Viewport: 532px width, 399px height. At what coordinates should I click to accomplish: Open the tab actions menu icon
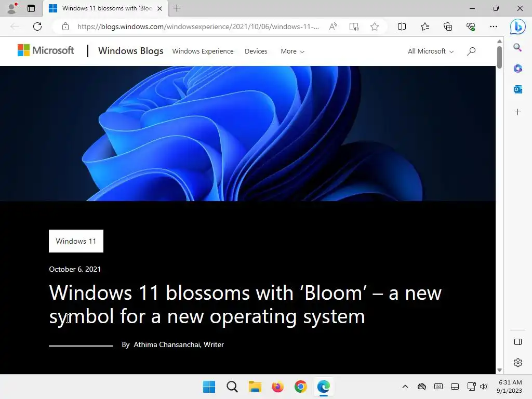pos(31,8)
